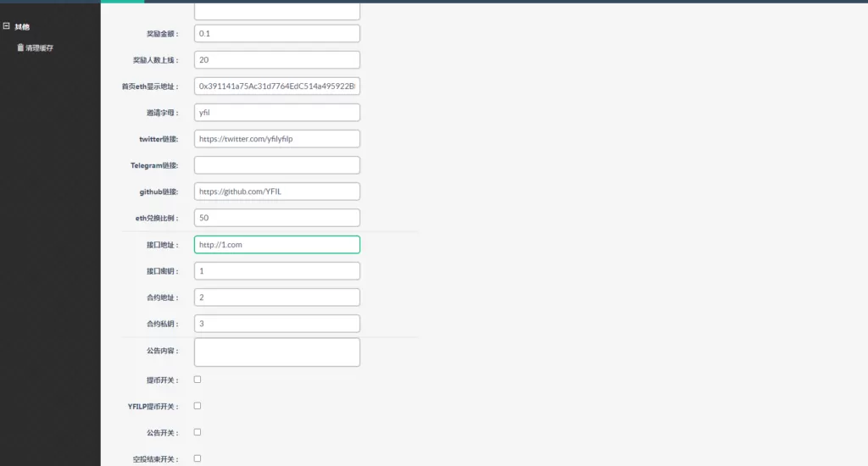Focus the twitter链接 URL input
The height and width of the screenshot is (466, 868).
point(276,139)
